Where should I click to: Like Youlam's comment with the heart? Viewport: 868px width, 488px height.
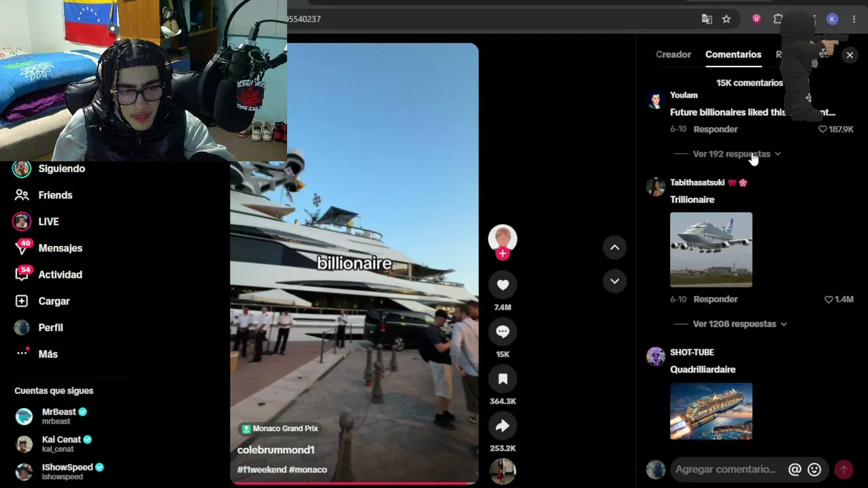click(x=823, y=129)
